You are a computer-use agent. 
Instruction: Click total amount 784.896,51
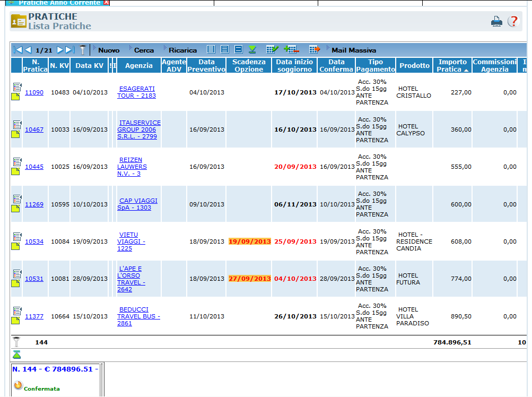tap(452, 342)
